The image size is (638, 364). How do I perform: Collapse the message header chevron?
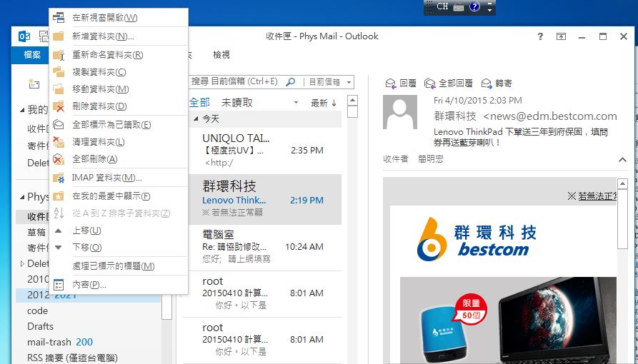[x=622, y=159]
